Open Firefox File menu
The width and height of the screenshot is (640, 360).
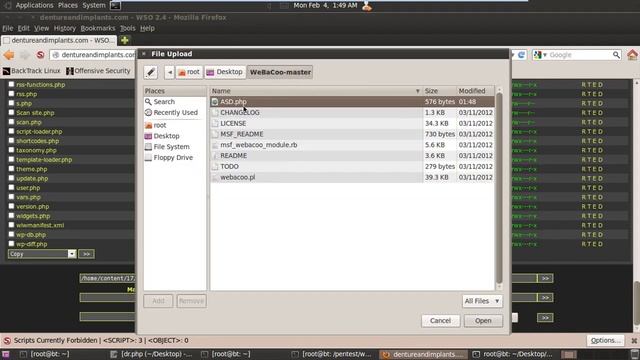(8, 28)
